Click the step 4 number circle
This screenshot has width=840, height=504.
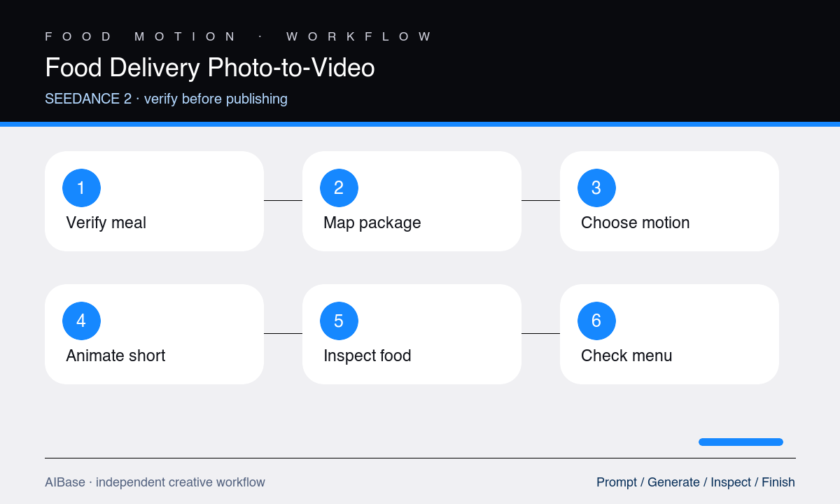click(x=81, y=321)
